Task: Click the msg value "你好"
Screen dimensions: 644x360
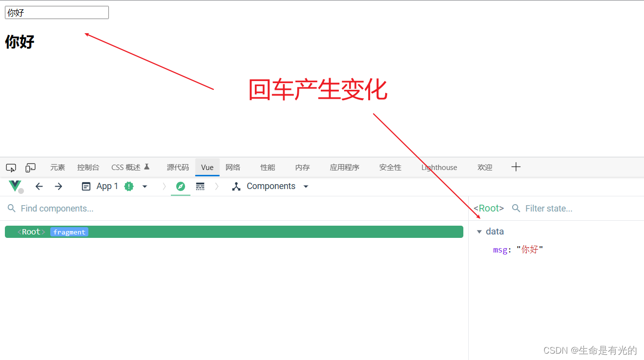Action: [530, 250]
